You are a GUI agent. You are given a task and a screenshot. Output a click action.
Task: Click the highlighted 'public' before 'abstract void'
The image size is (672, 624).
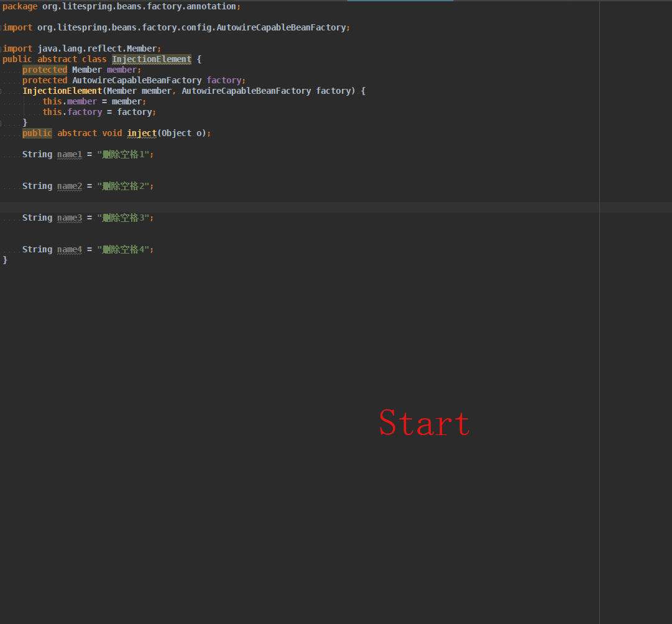pyautogui.click(x=37, y=133)
